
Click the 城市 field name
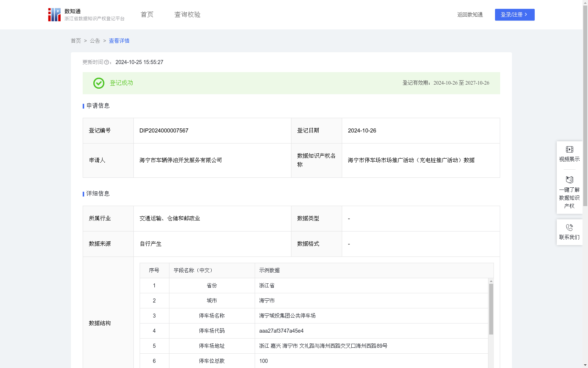tap(212, 301)
